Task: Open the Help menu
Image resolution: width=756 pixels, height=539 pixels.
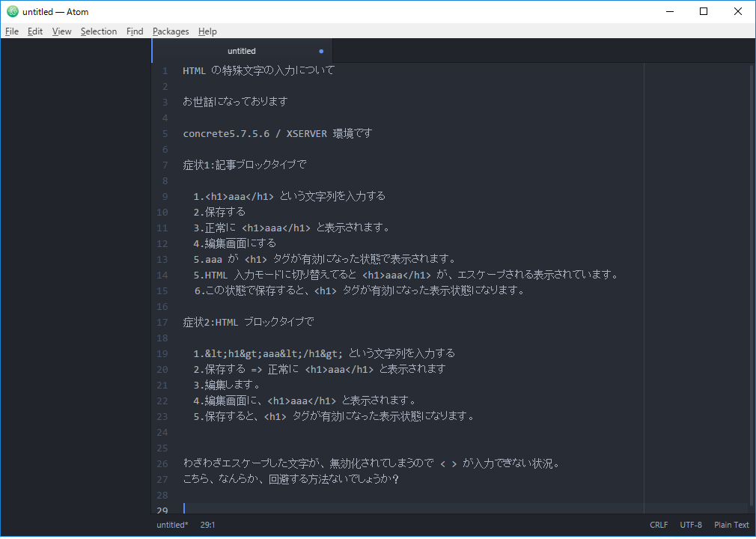Action: click(208, 31)
